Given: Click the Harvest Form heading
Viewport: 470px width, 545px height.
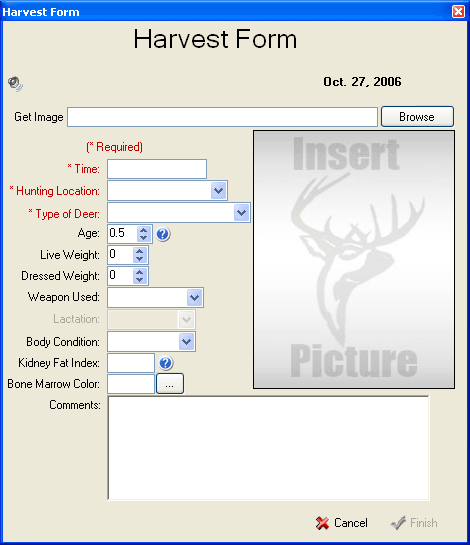Looking at the screenshot, I should (216, 39).
